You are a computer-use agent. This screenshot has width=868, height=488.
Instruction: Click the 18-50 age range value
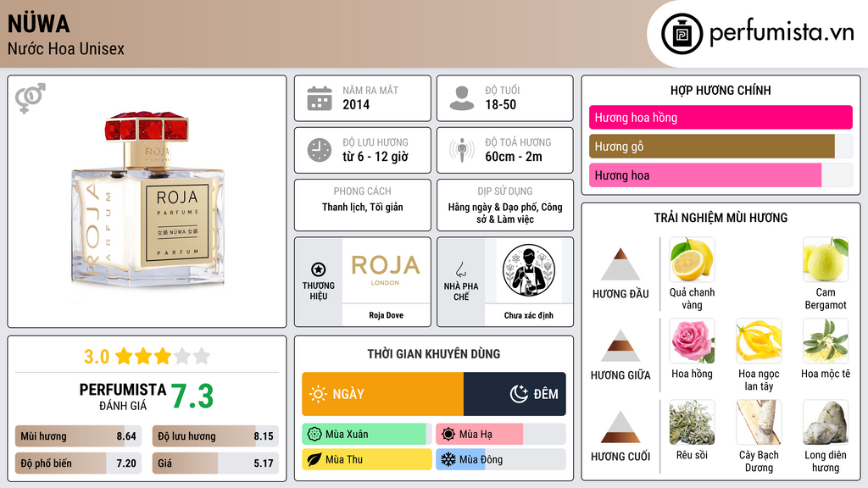[500, 104]
